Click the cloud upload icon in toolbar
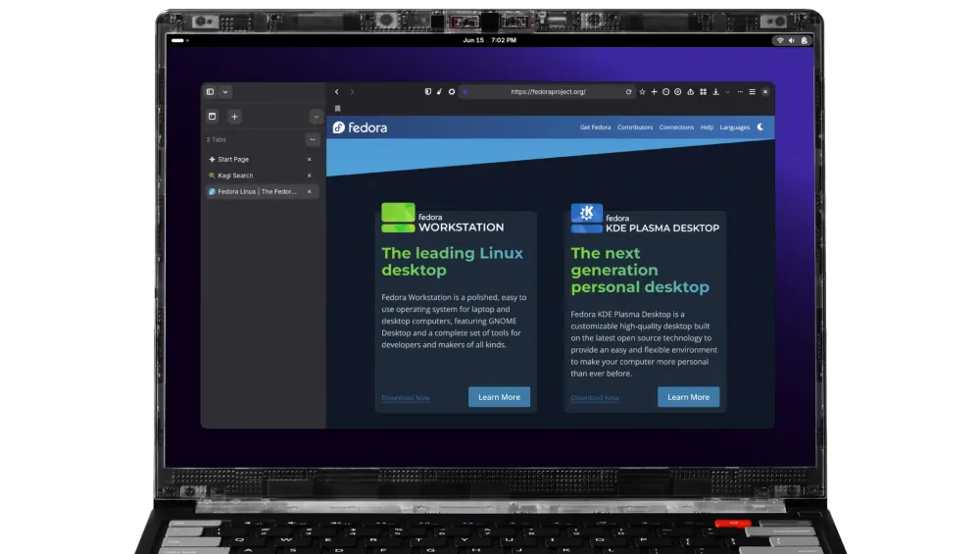 pos(691,92)
